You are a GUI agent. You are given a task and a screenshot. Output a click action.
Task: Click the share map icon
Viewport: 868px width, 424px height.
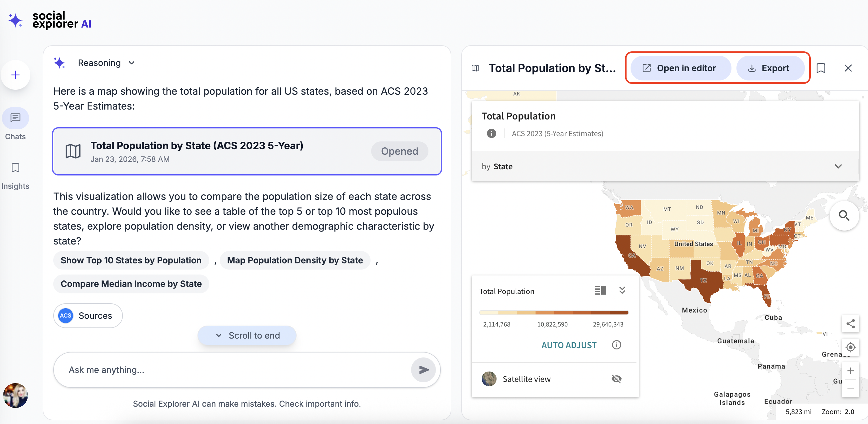click(850, 324)
